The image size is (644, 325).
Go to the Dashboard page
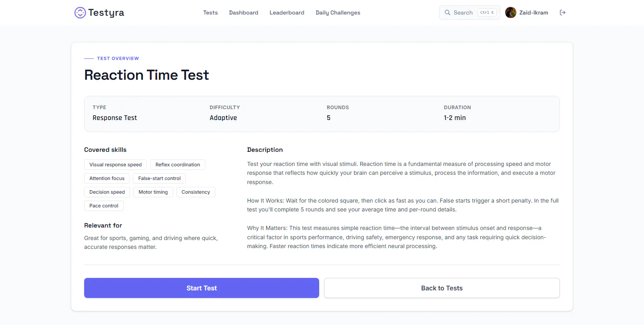[244, 12]
